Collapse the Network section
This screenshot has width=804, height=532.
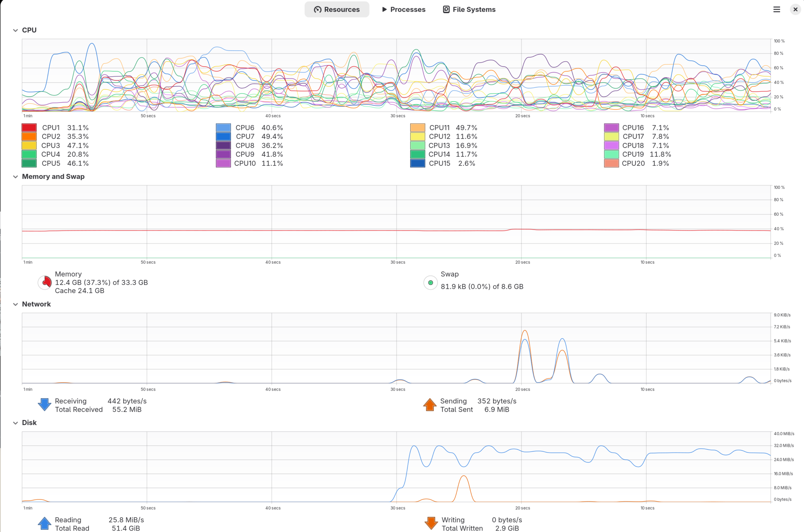tap(15, 304)
